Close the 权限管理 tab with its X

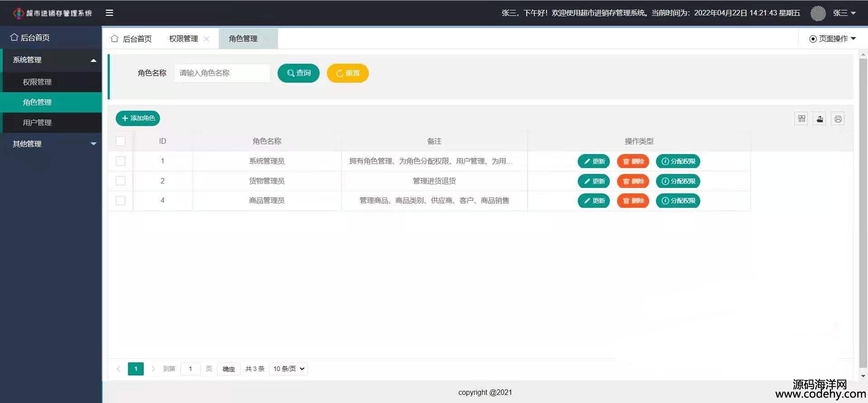coord(207,39)
